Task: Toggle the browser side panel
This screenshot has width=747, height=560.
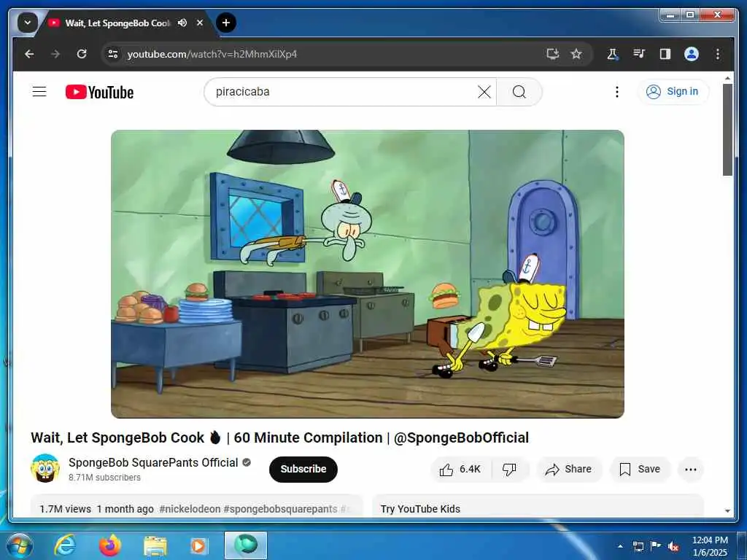Action: [x=665, y=54]
